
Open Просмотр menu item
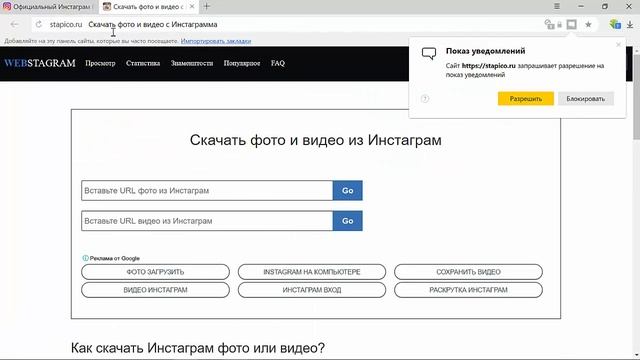click(x=100, y=63)
